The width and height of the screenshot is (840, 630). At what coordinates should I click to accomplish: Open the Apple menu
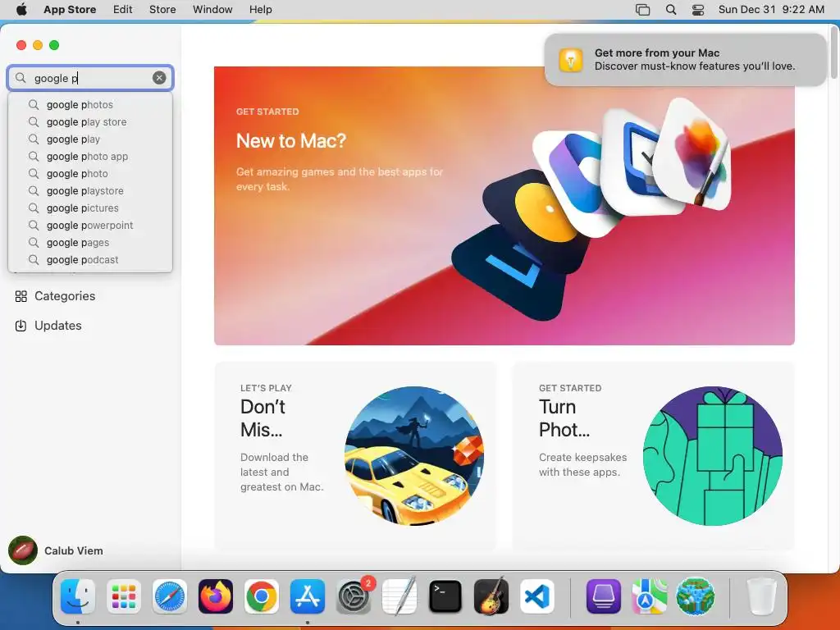click(x=21, y=9)
